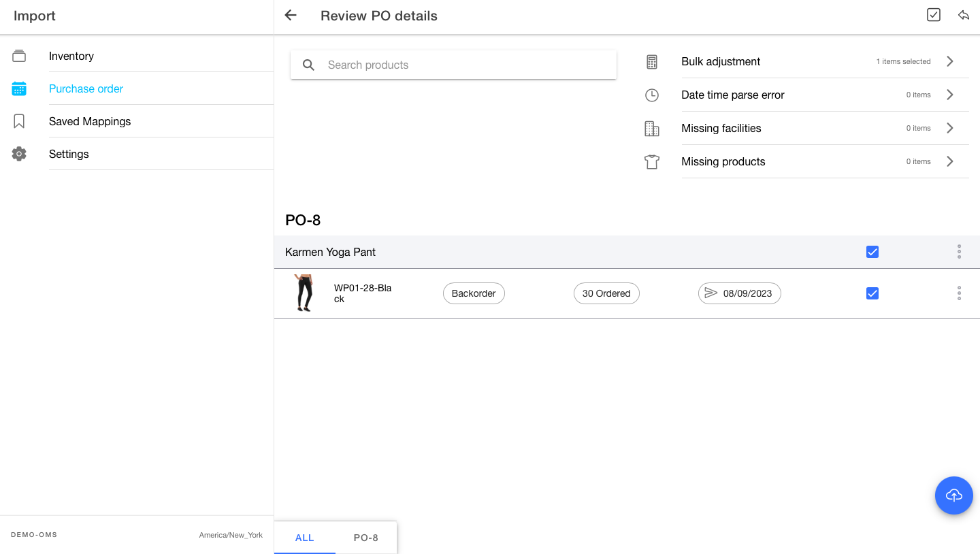Open the Karmen Yoga Pant options menu
Screen dimensions: 980x554
pyautogui.click(x=959, y=252)
